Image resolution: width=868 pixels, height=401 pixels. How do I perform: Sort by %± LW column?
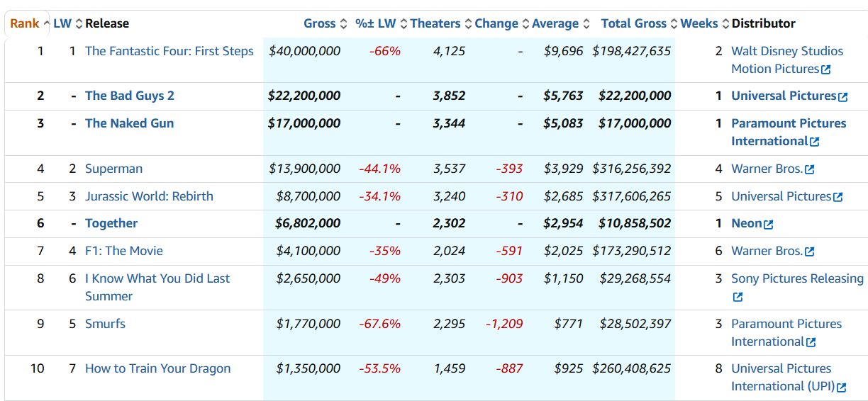(x=376, y=23)
